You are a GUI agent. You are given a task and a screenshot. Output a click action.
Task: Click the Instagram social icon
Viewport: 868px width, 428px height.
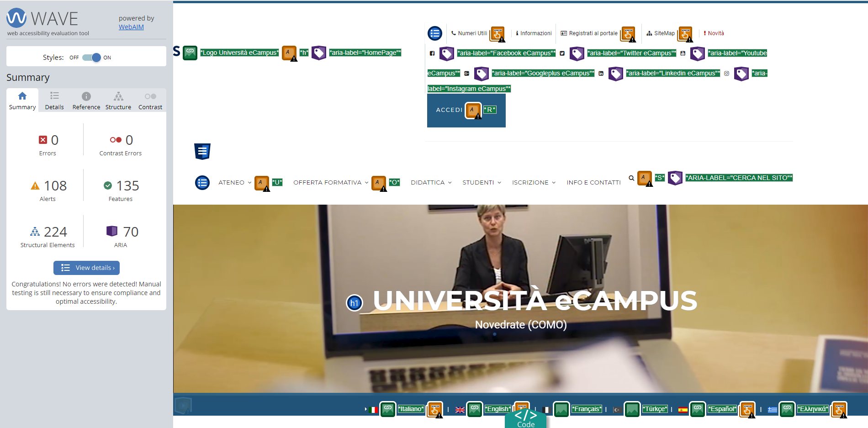[726, 74]
